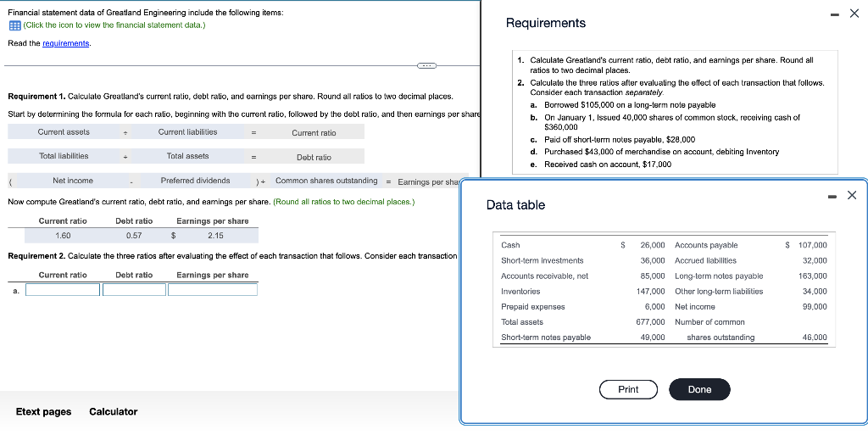Image resolution: width=868 pixels, height=435 pixels.
Task: Close the Data table dialog
Action: (x=852, y=195)
